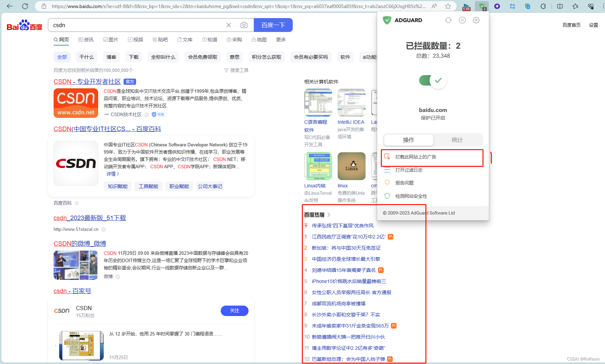605x364 pixels.
Task: Open the browser essentials heart icon
Action: pyautogui.click(x=591, y=6)
